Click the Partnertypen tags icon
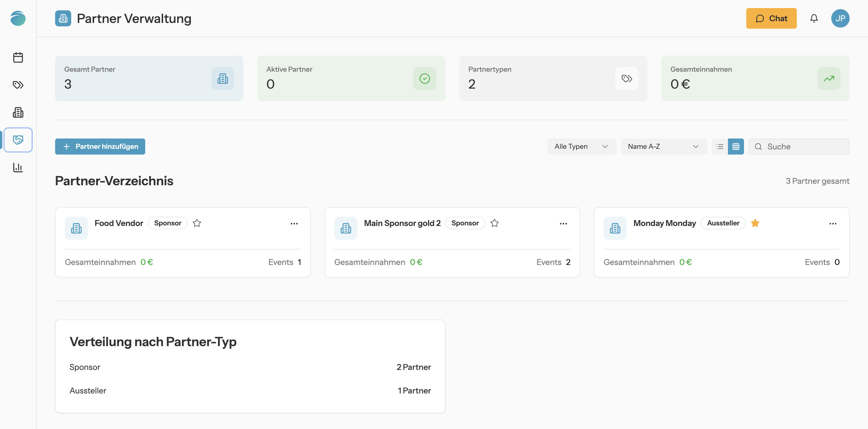868x429 pixels. click(x=626, y=79)
